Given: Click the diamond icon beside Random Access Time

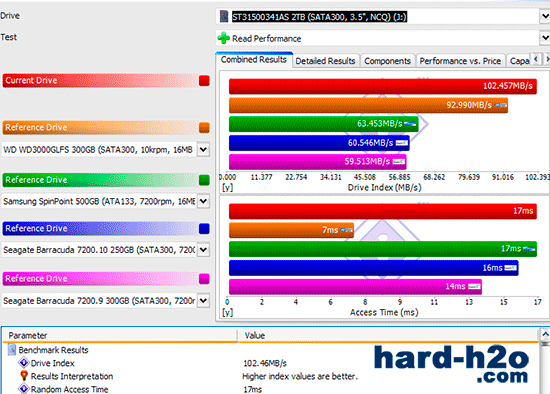Looking at the screenshot, I should 24,389.
